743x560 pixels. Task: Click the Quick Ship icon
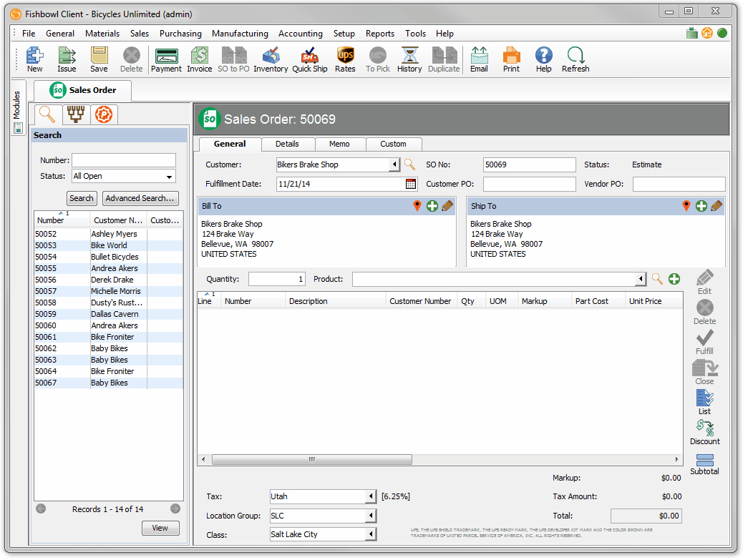point(310,59)
